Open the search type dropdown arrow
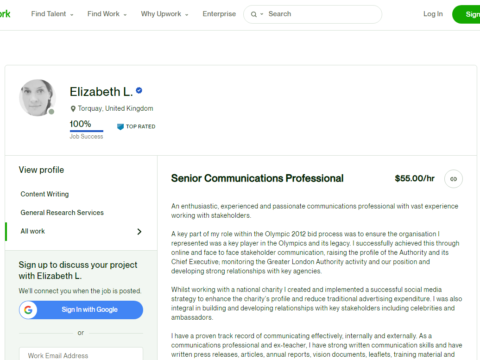Screen dimensions: 480x360 pos(262,14)
